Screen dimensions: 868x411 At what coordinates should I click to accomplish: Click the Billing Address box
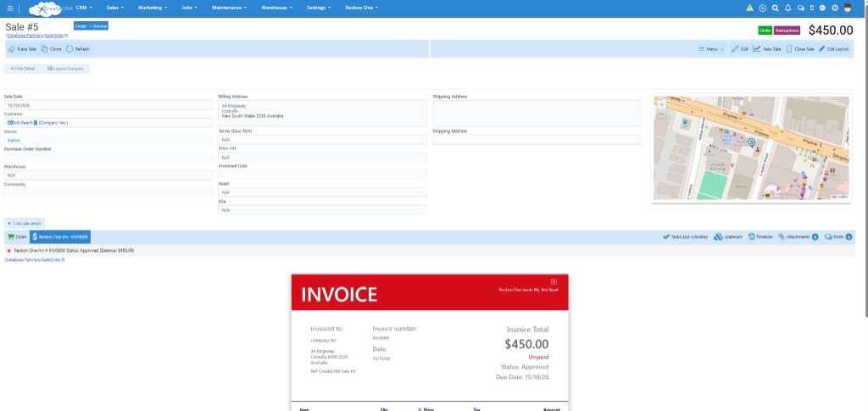(323, 114)
